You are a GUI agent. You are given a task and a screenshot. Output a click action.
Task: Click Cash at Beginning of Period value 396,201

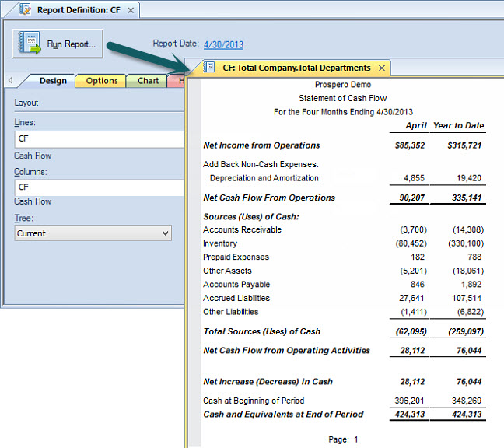(408, 401)
